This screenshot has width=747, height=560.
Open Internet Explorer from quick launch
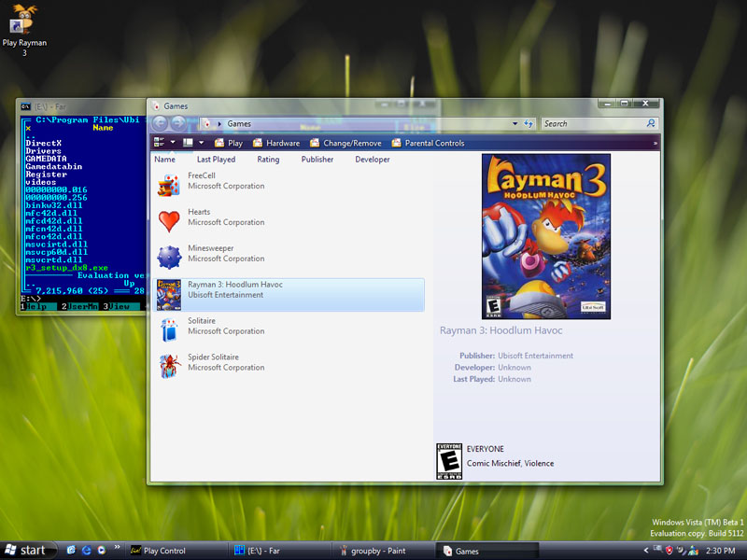click(x=87, y=550)
